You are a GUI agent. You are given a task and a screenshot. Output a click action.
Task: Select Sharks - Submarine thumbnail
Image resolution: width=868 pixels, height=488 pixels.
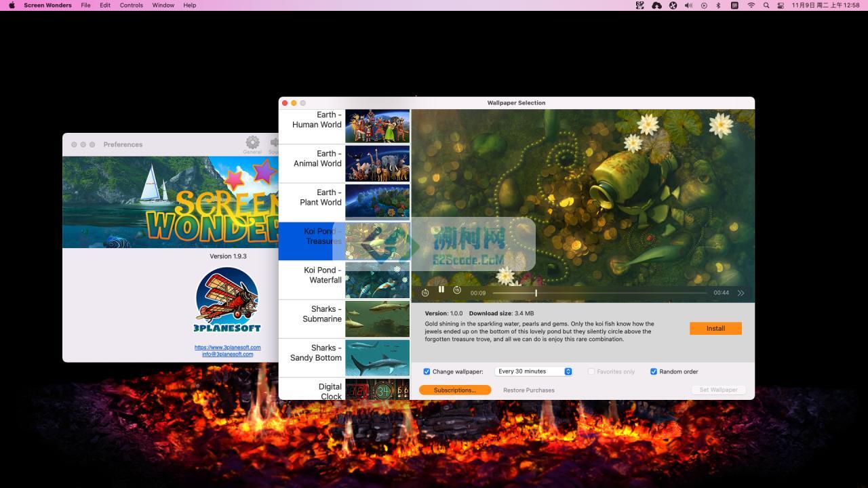tap(377, 319)
